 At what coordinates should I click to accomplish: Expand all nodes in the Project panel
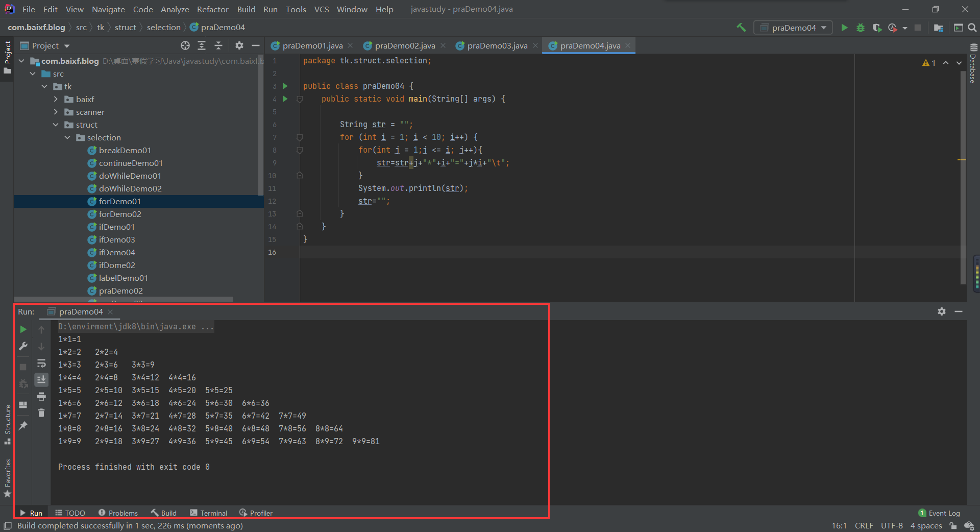point(202,45)
